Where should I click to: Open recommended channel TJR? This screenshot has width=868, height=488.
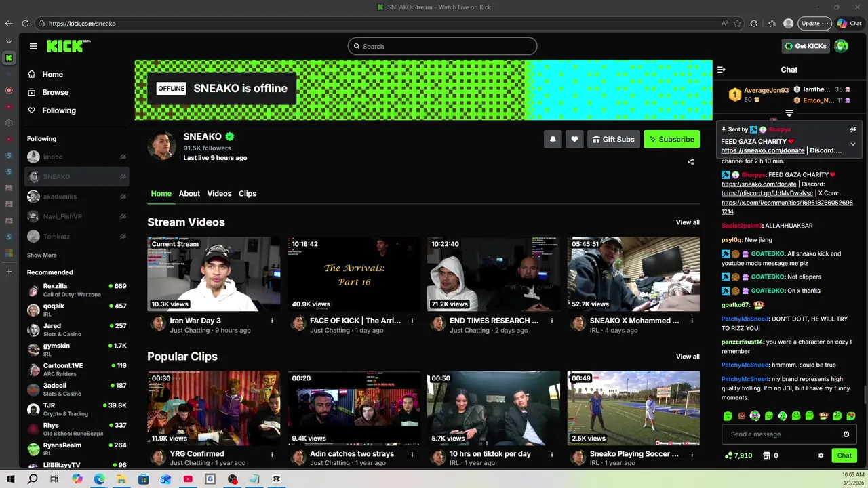point(77,409)
